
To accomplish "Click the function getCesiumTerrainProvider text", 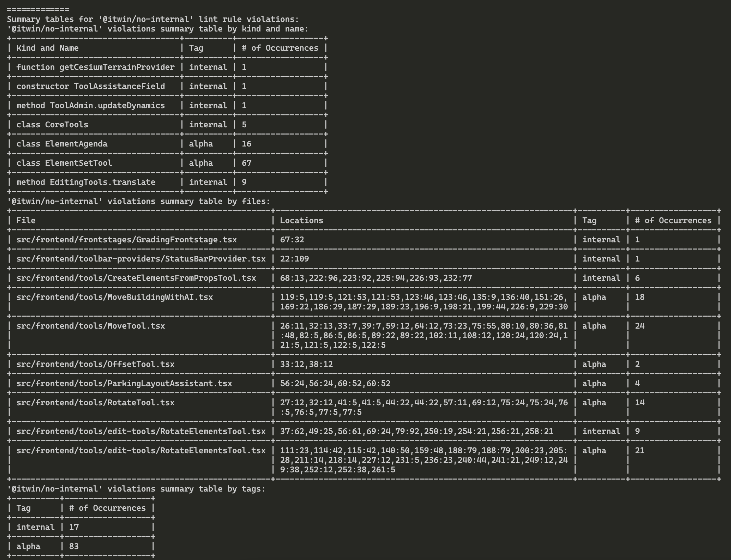I will click(x=95, y=67).
